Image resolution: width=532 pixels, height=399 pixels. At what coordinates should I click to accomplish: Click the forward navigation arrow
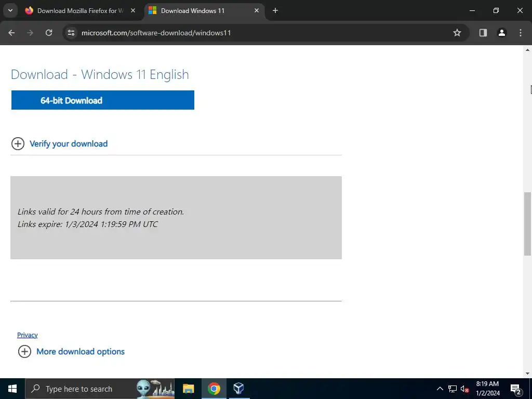(30, 33)
